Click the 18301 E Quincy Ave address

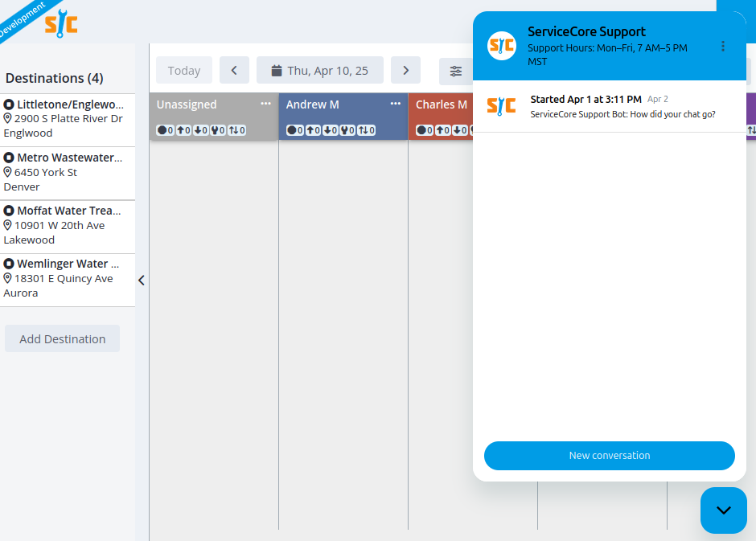point(64,278)
